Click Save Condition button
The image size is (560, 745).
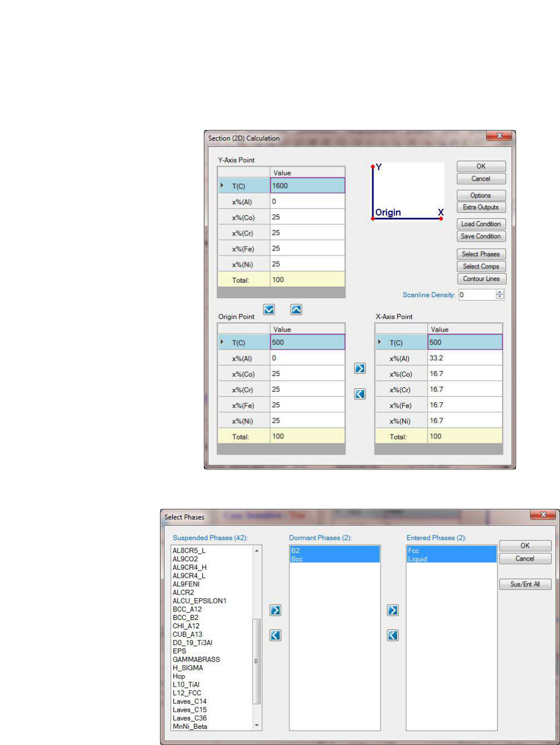(481, 236)
